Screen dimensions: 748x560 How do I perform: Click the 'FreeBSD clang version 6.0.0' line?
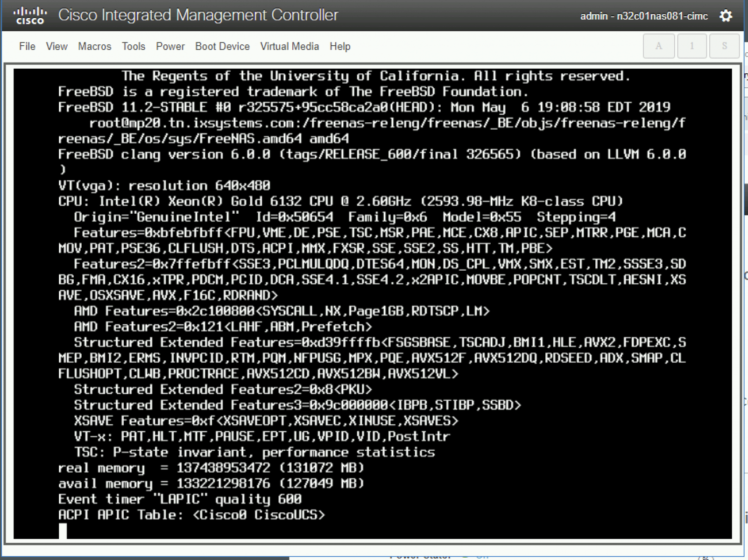(x=372, y=154)
